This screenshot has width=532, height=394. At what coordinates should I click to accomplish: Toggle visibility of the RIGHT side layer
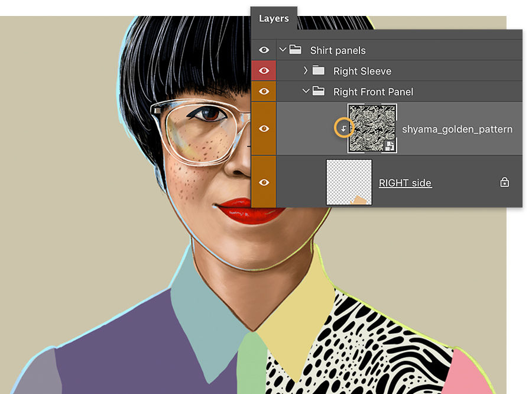pyautogui.click(x=264, y=183)
